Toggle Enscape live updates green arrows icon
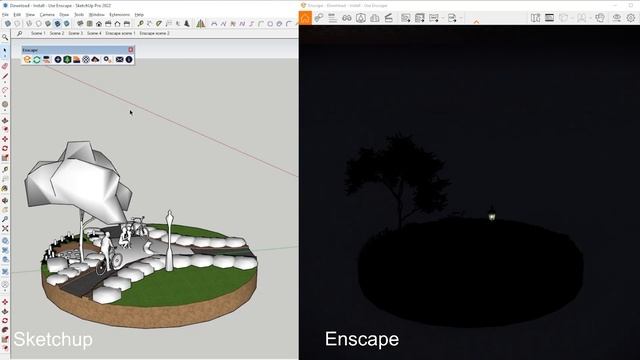Viewport: 640px width, 360px height. pos(37,60)
